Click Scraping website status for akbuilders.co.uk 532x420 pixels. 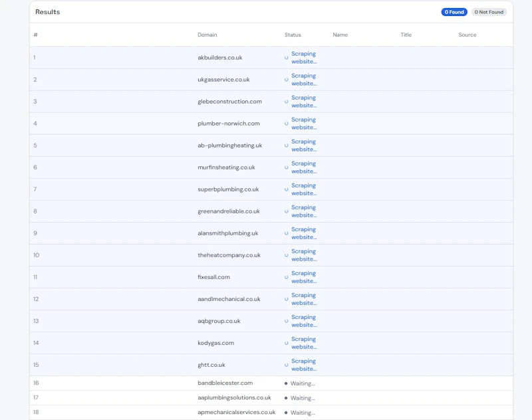[x=304, y=58]
